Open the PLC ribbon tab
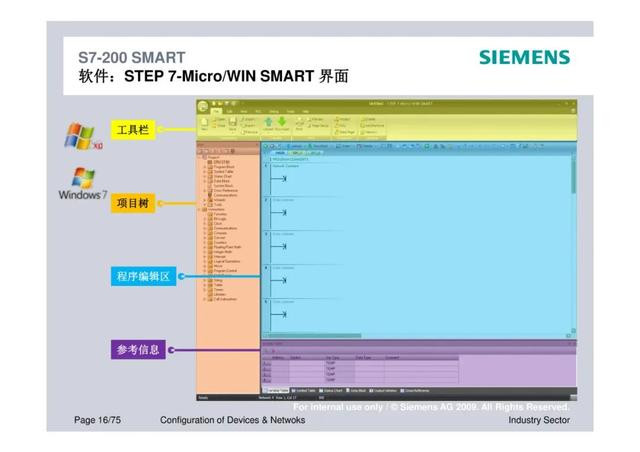Screen dimensions: 640x452 click(258, 111)
